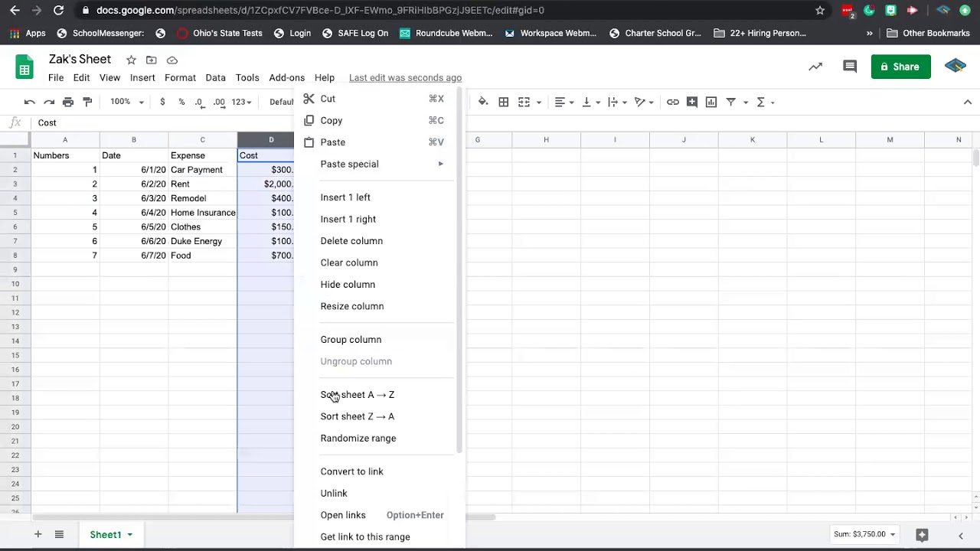980x551 pixels.
Task: Open the Borders tool
Action: point(504,102)
